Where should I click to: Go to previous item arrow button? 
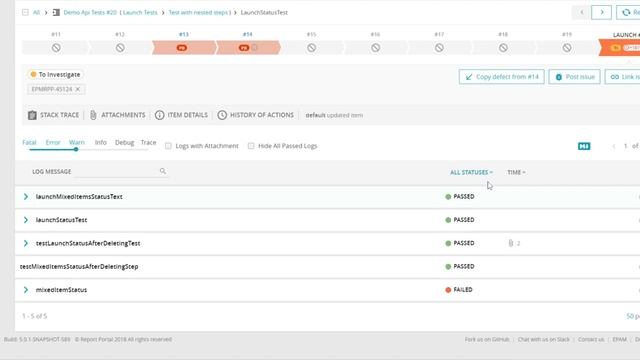582,12
